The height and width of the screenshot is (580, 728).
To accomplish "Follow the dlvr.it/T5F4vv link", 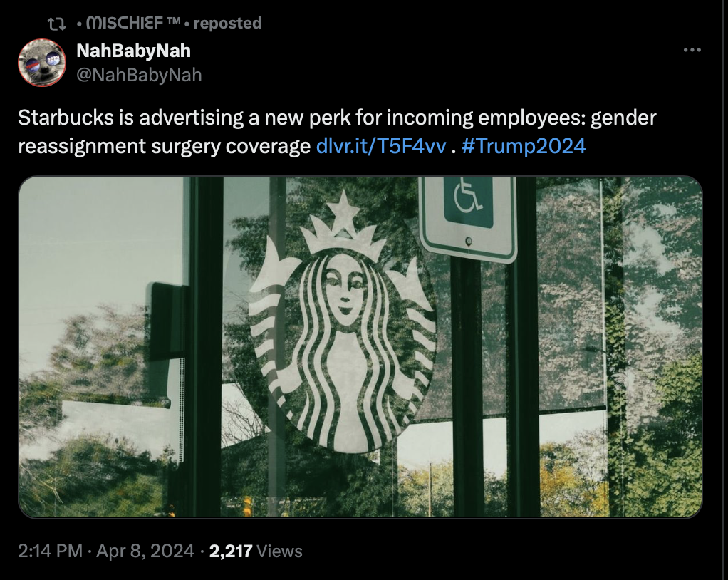I will pyautogui.click(x=380, y=146).
